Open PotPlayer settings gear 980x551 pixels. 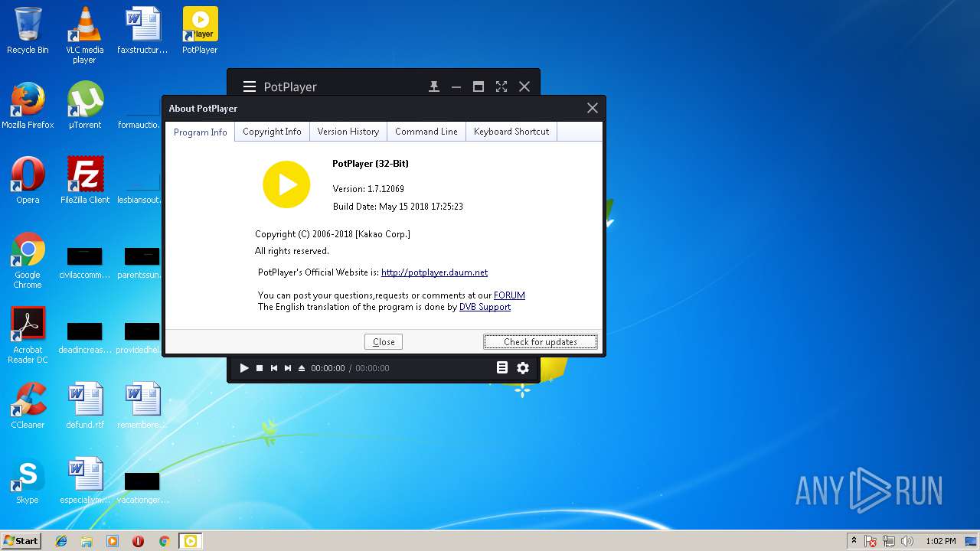523,368
